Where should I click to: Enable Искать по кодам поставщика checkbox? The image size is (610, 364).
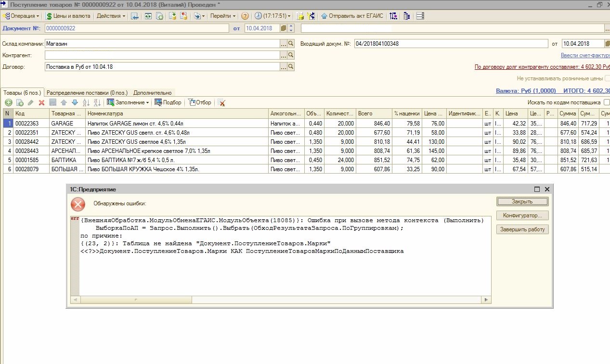[607, 102]
